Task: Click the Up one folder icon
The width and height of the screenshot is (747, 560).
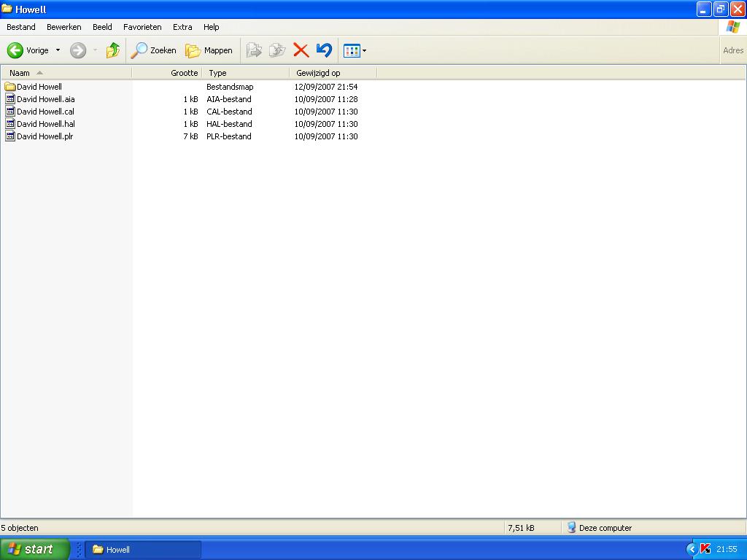Action: (x=112, y=50)
